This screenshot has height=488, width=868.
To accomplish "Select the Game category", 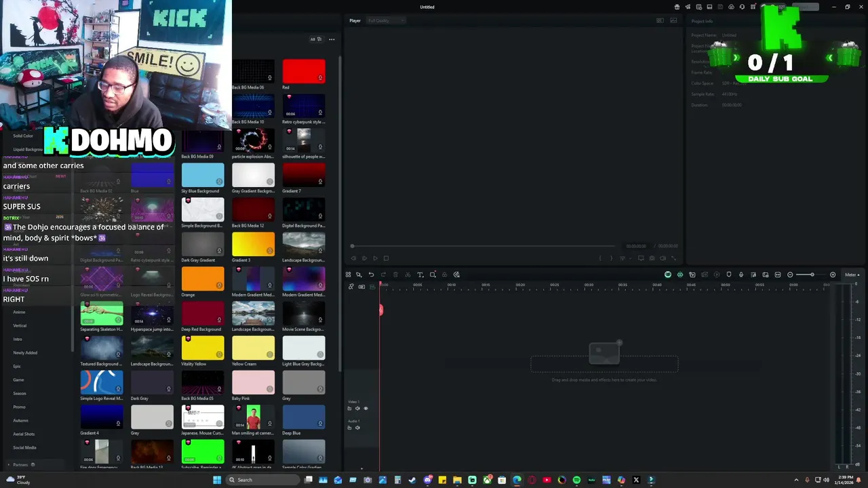I will (18, 380).
